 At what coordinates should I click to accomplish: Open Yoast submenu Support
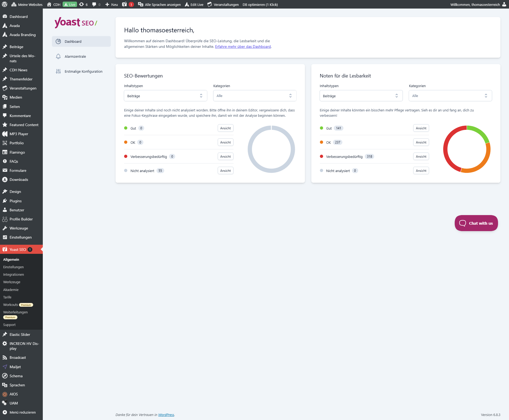9,325
